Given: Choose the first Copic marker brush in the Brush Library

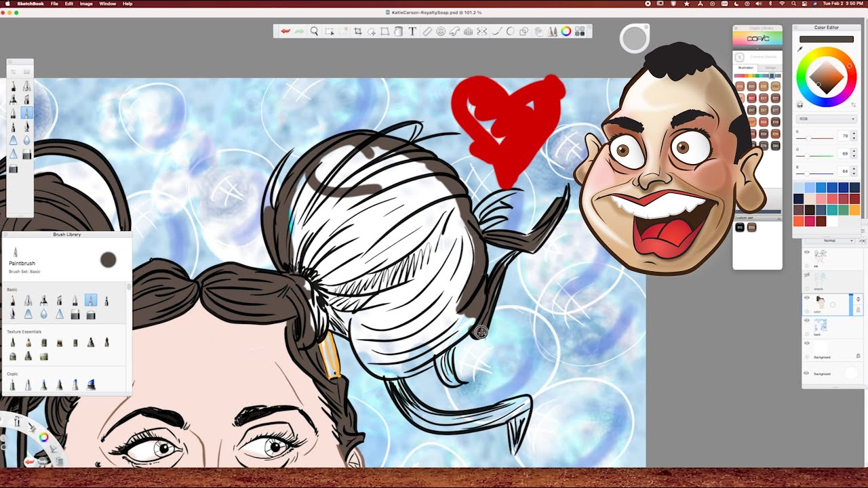Looking at the screenshot, I should 12,385.
